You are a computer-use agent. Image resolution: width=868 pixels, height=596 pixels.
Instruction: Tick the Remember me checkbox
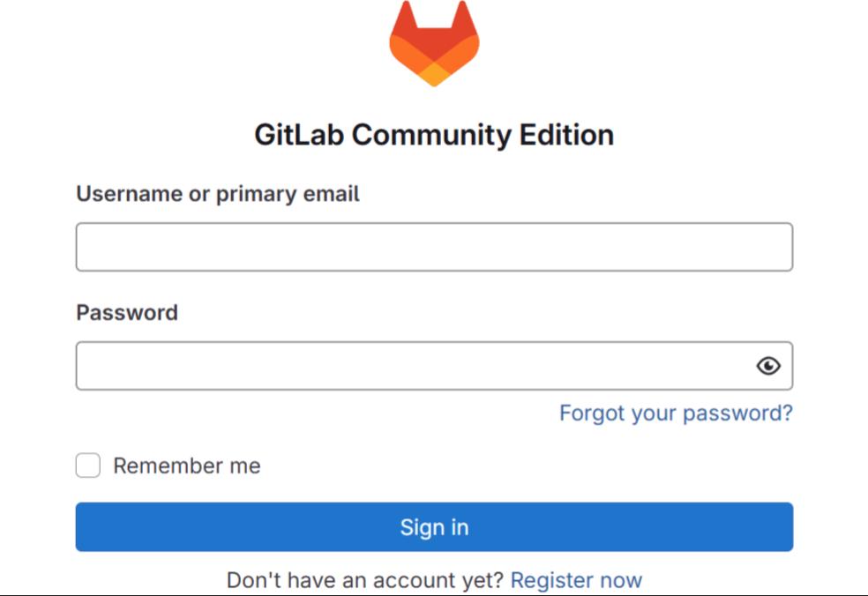point(88,466)
